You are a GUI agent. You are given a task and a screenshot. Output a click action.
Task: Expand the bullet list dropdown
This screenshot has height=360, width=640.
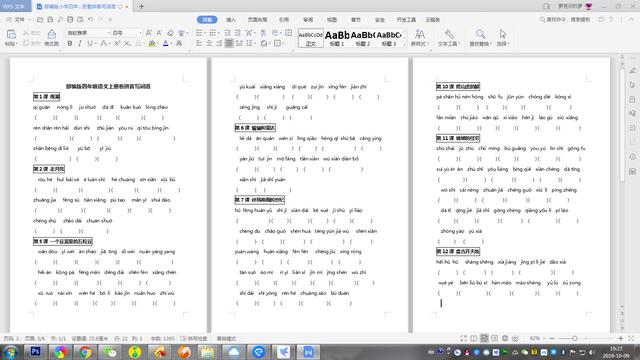[205, 33]
